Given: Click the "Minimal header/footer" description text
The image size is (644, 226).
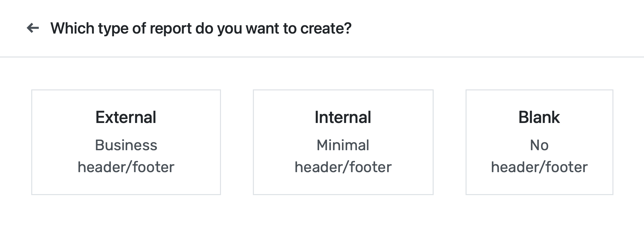Looking at the screenshot, I should (343, 156).
